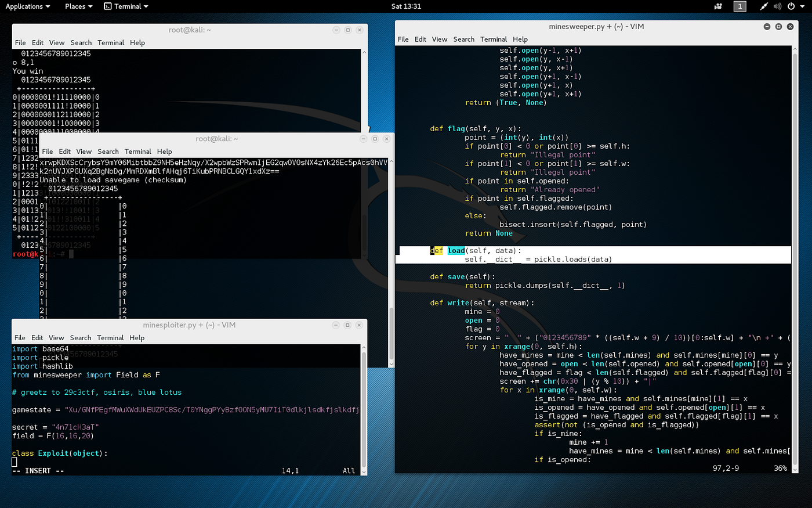Open Terminal menu in minesploiter.py VIM window

click(x=110, y=338)
